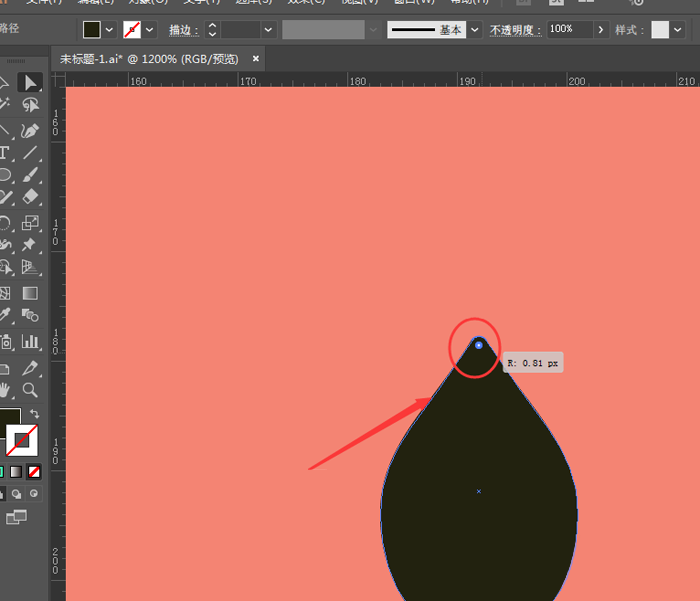Open the 不透明度 opacity panel link
Screen dimensions: 700x601
[515, 30]
